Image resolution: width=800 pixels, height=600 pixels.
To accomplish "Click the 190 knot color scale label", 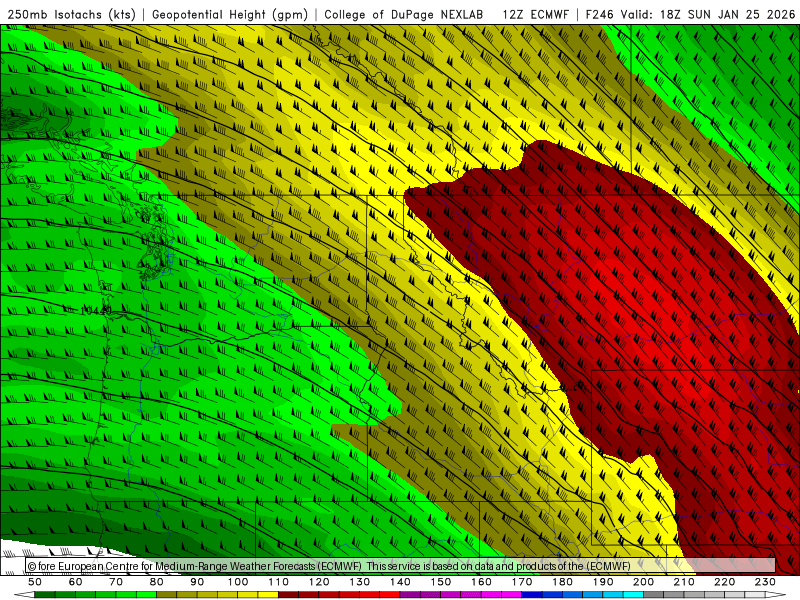I will coord(603,582).
